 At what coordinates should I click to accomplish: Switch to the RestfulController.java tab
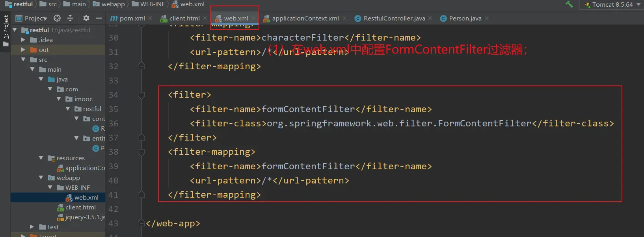[394, 18]
